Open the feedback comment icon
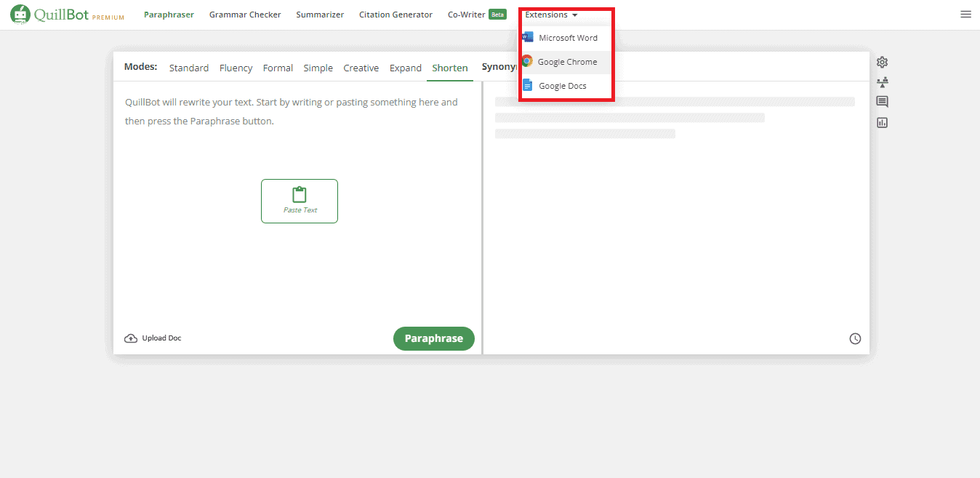 883,102
